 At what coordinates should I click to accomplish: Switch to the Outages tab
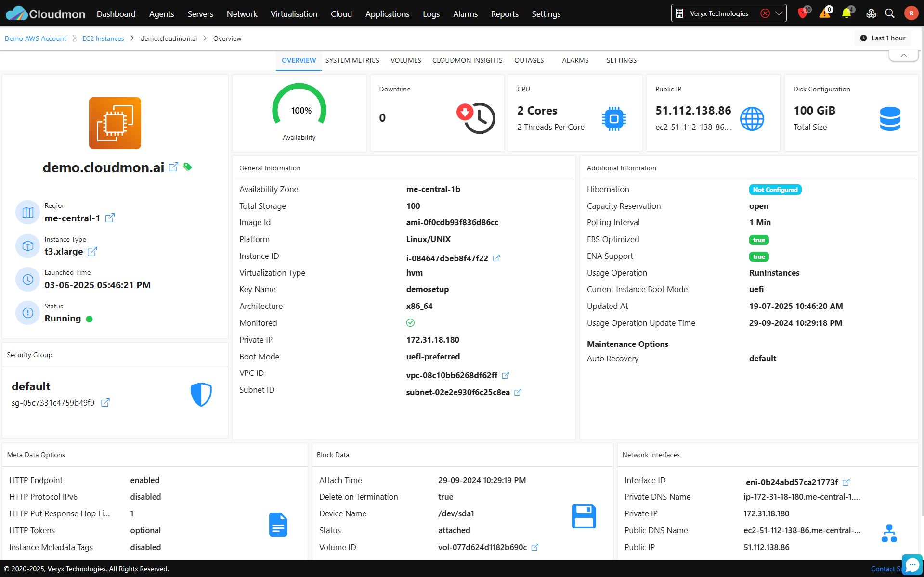pos(529,60)
